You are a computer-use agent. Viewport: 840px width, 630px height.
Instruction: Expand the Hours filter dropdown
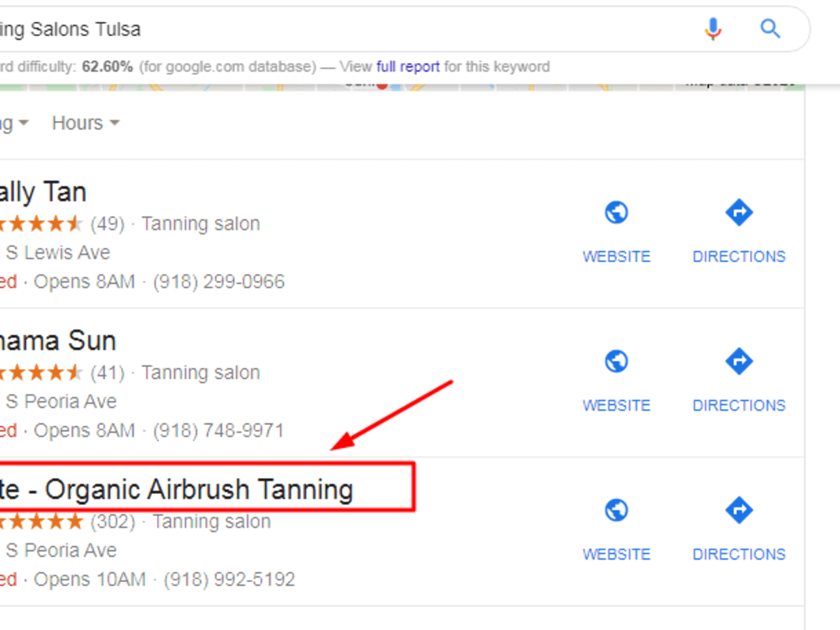85,123
